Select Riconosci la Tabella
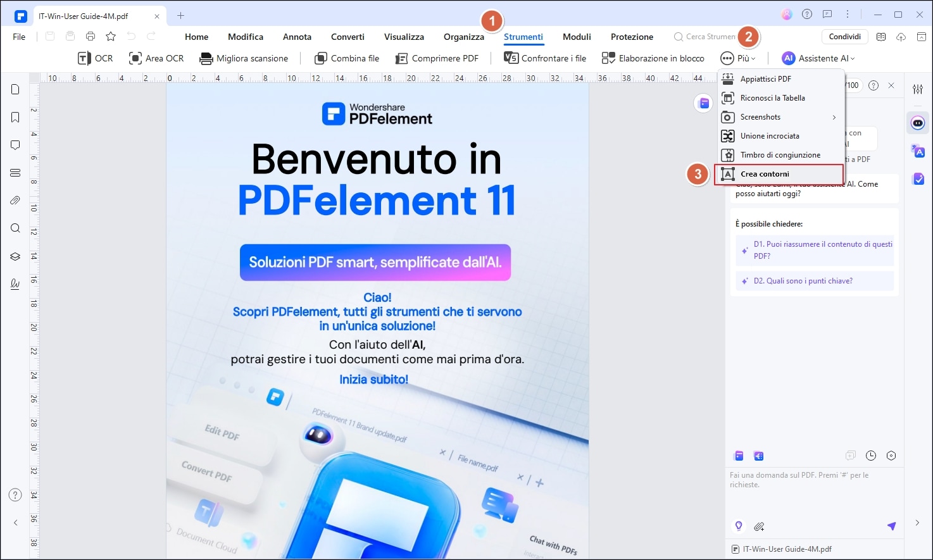 pyautogui.click(x=781, y=98)
